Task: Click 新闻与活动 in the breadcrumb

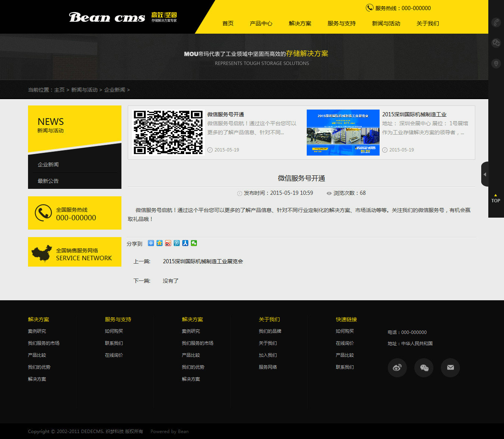Action: point(84,90)
